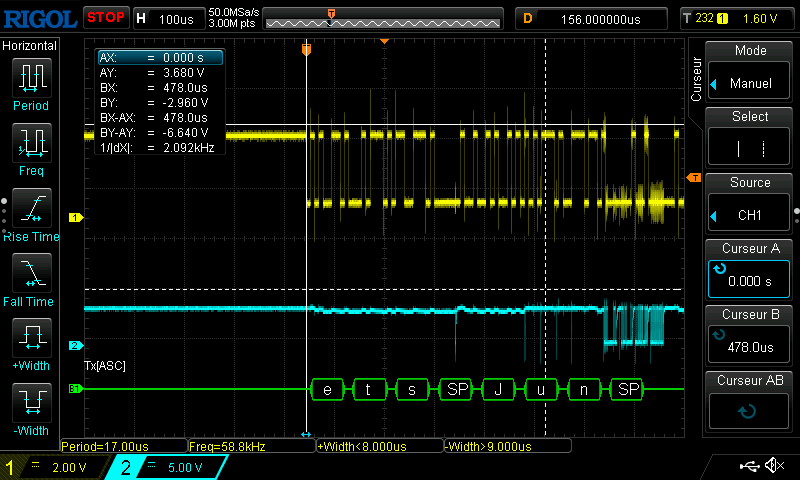This screenshot has width=800, height=480.
Task: Click the B1 decode bus marker
Action: 75,389
